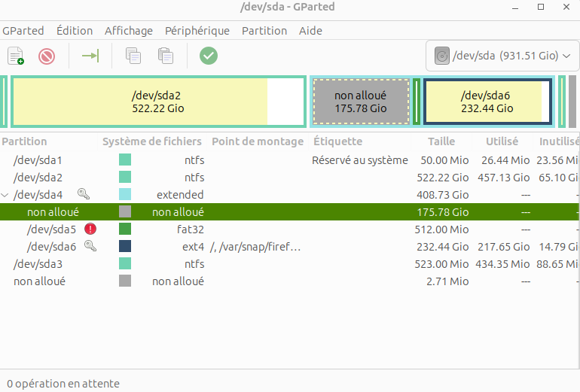Sort by the Taille column header
This screenshot has height=392, width=580.
click(x=441, y=141)
